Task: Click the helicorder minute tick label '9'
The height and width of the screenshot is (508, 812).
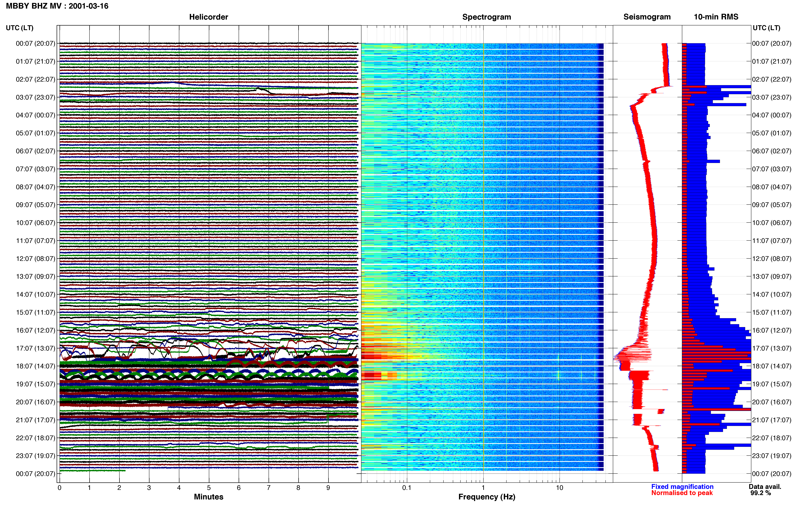Action: pos(328,488)
